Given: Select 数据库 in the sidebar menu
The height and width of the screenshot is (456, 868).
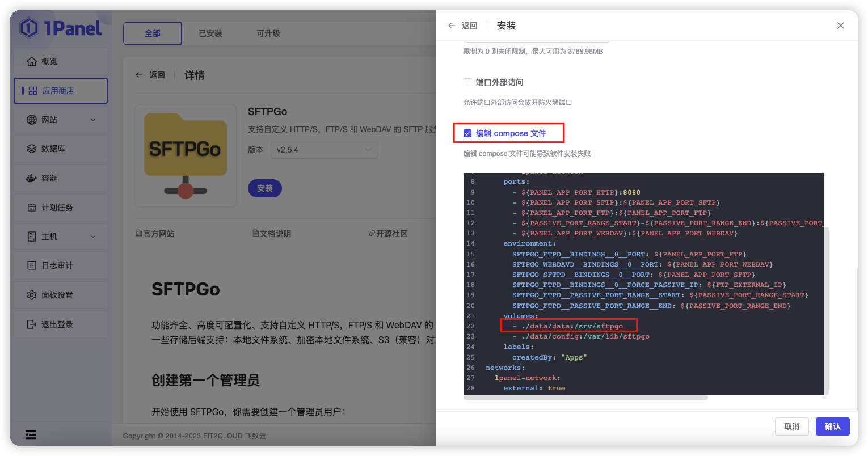Looking at the screenshot, I should [x=61, y=149].
